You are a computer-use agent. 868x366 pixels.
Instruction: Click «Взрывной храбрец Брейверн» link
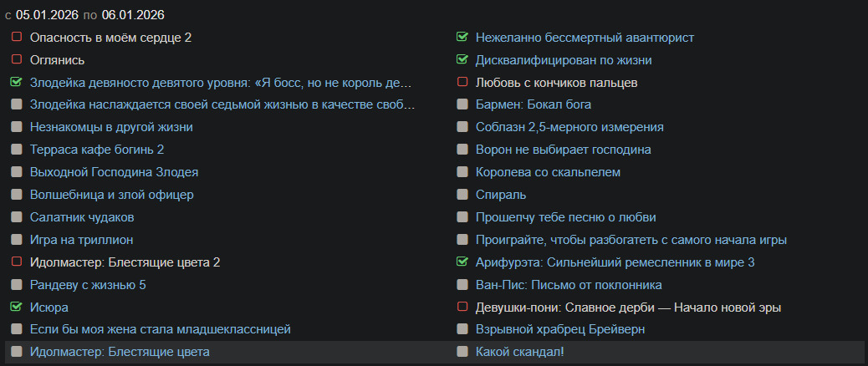tap(559, 329)
